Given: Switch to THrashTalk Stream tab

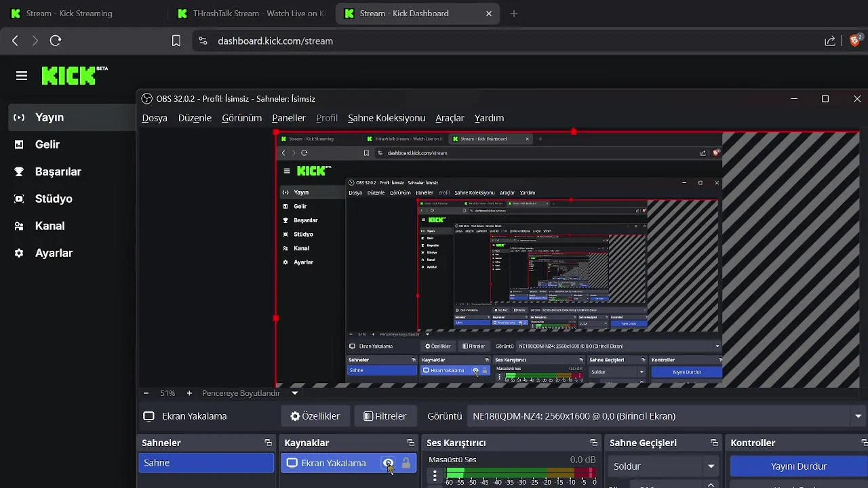Looking at the screenshot, I should (251, 14).
